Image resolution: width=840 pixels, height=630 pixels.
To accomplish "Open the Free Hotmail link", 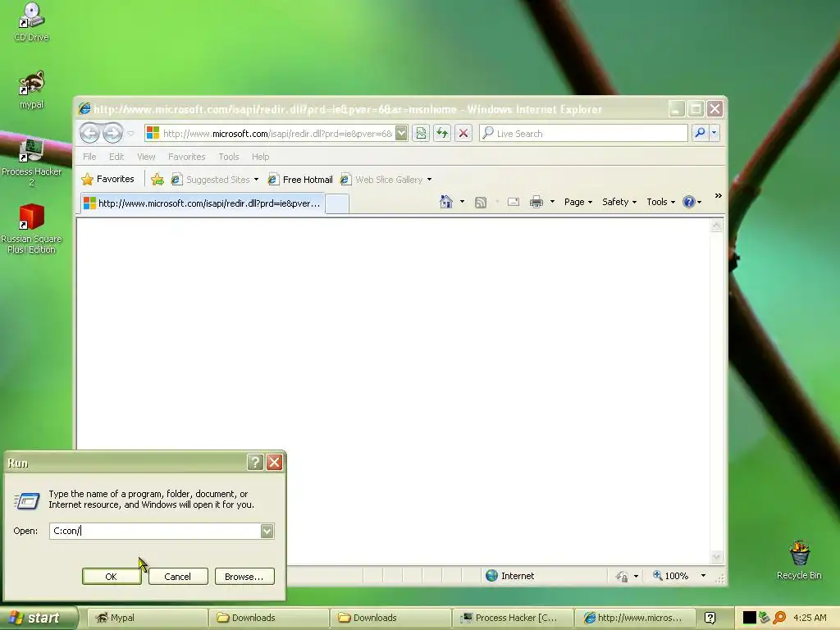I will pos(300,180).
